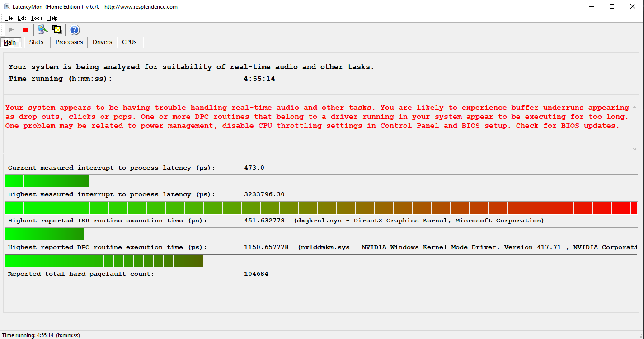Click 'Highest reported DPC routine execution time' label
This screenshot has width=644, height=339.
point(108,247)
